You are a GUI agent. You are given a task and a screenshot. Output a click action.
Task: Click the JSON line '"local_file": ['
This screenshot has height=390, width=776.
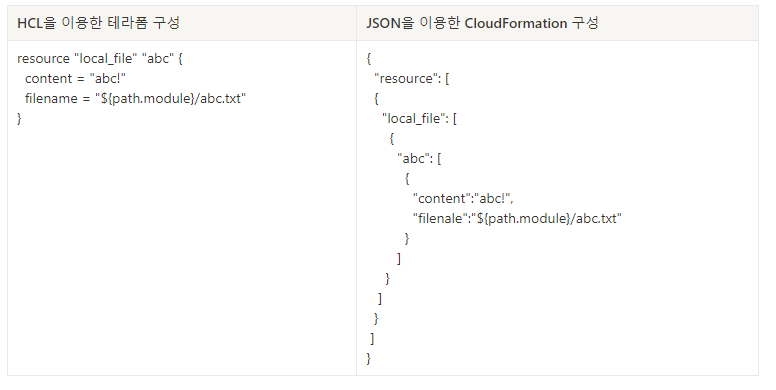(x=419, y=119)
